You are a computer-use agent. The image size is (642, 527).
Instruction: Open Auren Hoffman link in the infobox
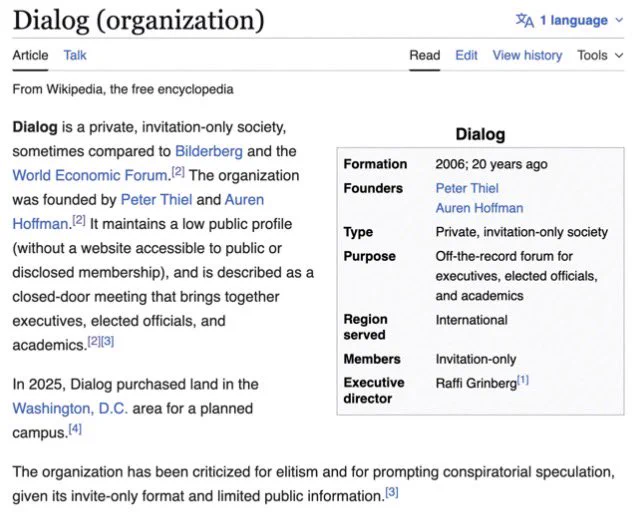coord(479,208)
